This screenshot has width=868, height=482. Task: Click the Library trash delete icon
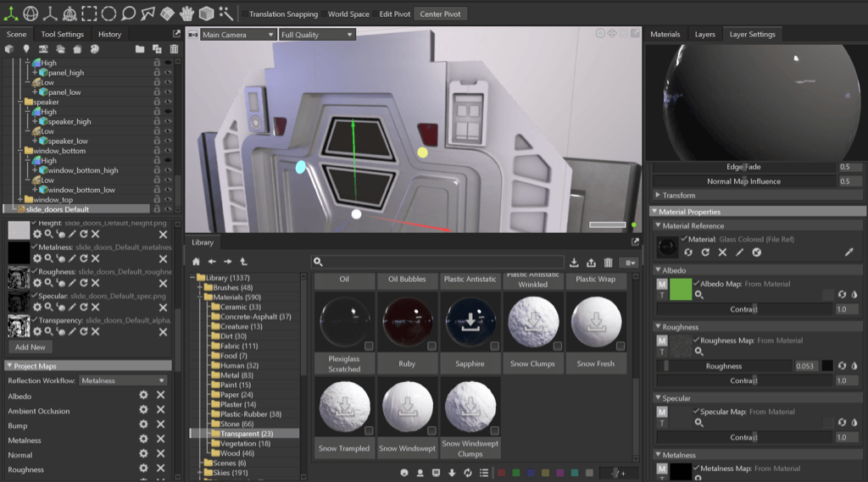608,263
